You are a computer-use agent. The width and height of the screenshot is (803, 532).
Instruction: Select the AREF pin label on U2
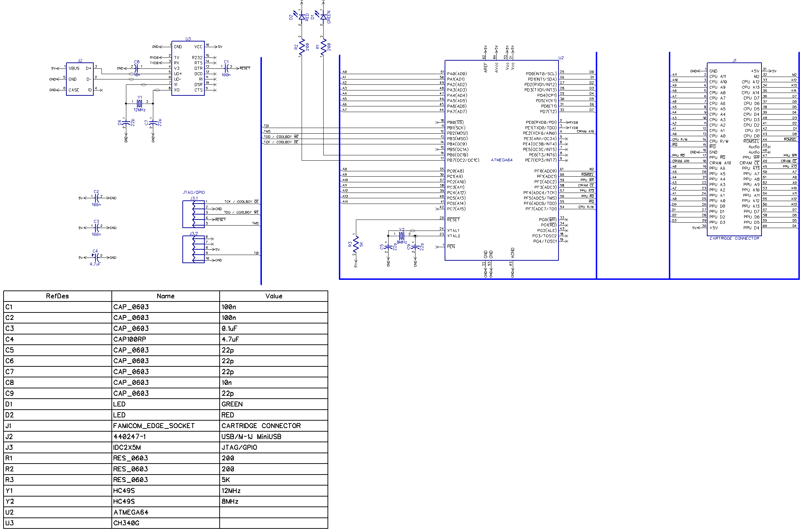click(x=486, y=68)
